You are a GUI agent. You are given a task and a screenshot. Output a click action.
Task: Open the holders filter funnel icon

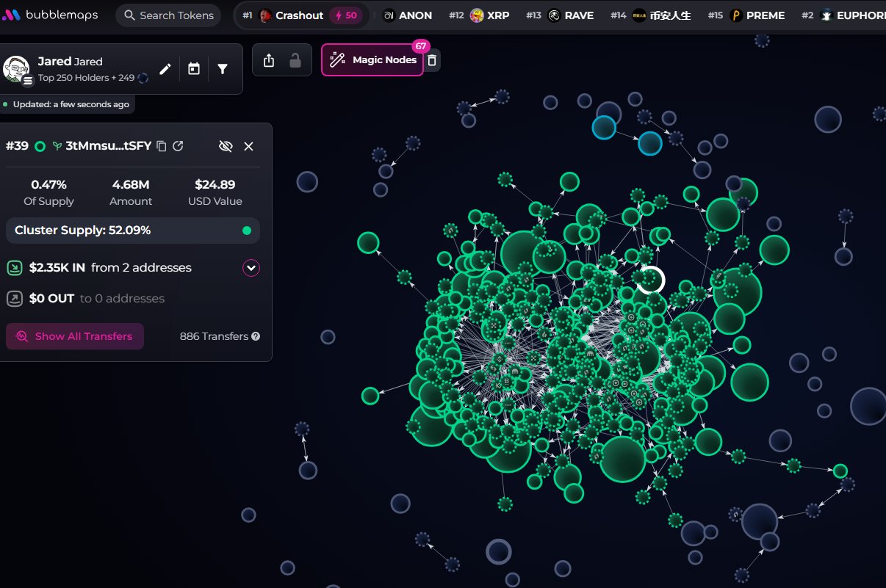[x=223, y=69]
